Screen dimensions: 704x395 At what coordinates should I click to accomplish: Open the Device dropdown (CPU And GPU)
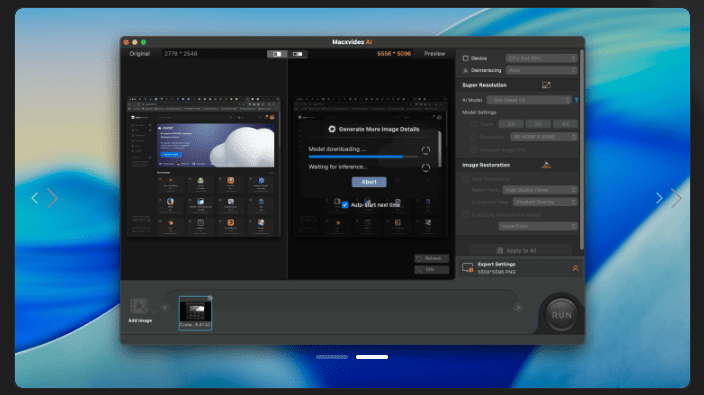[x=541, y=58]
